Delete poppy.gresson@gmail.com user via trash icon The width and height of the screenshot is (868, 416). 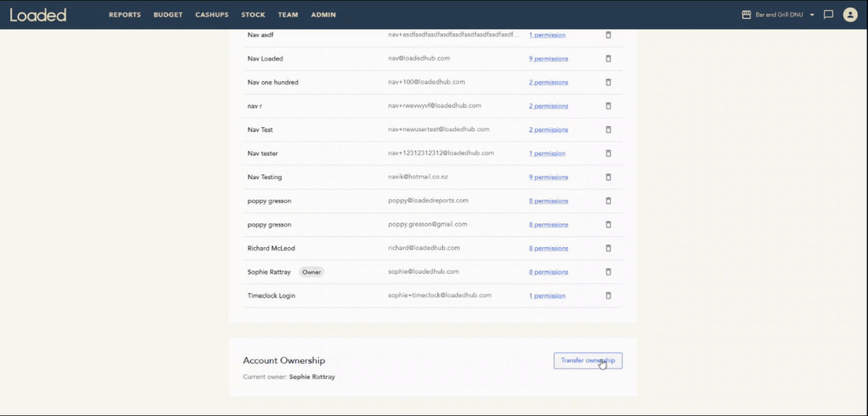[608, 224]
